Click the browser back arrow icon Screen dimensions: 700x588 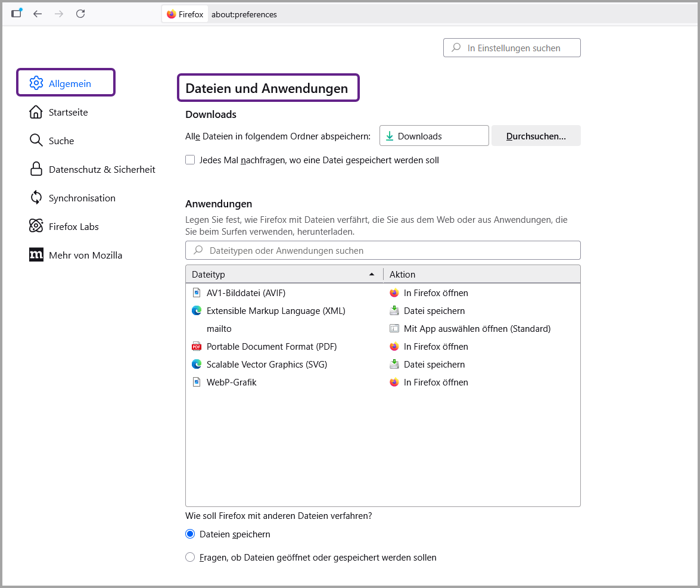point(38,14)
